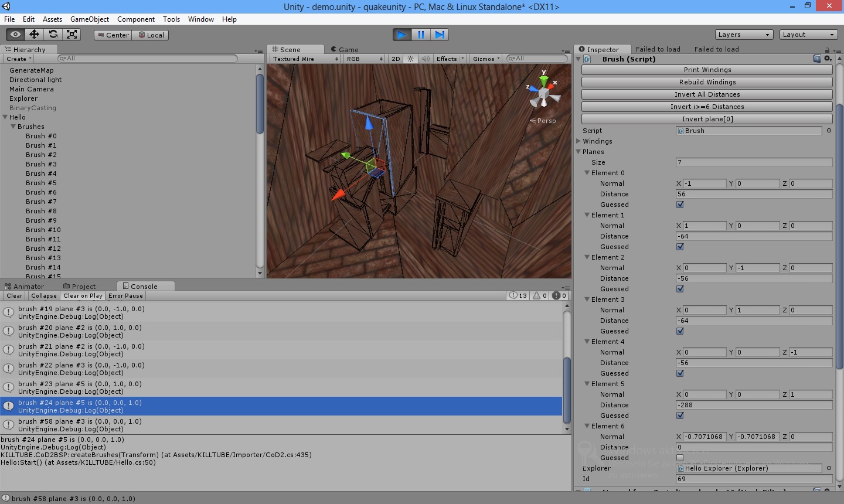Toggle Guessed checkbox for Element 0

[680, 205]
